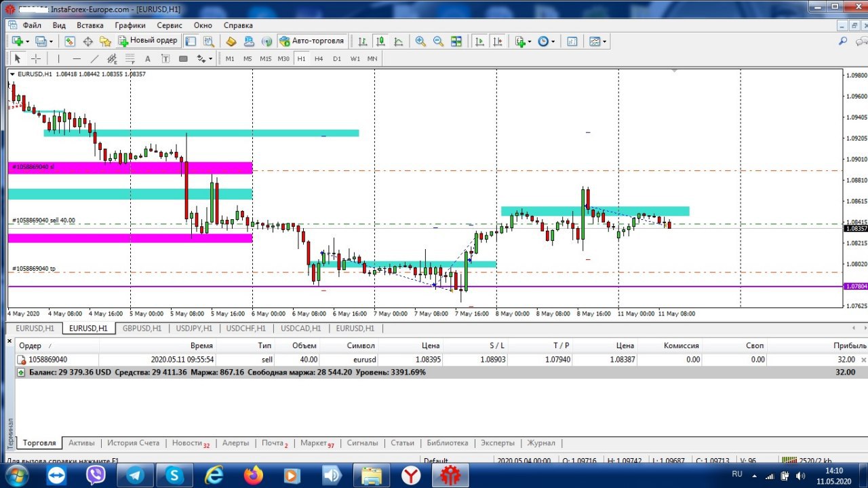Toggle chart shift
Image resolution: width=868 pixels, height=488 pixels.
pos(498,41)
